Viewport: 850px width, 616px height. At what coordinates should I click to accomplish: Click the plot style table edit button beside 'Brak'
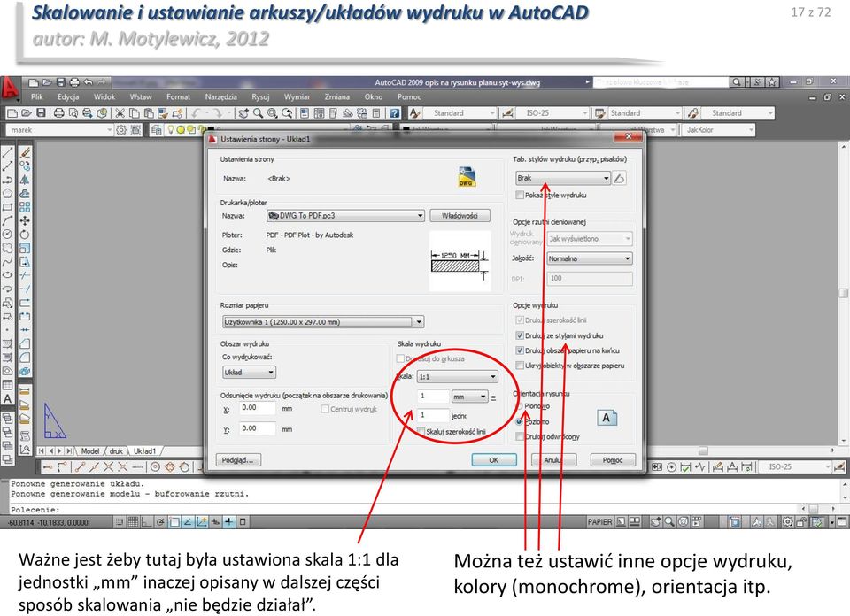click(x=619, y=178)
